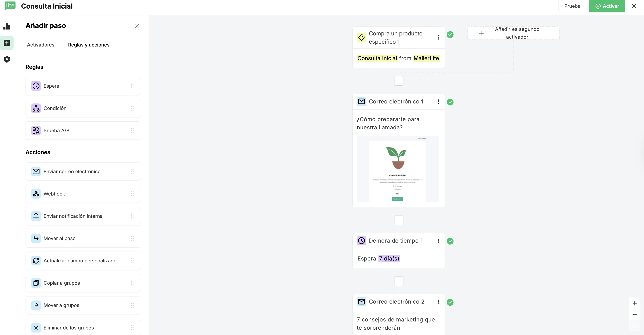Choose the Condición branching icon
The height and width of the screenshot is (335, 644).
tap(36, 108)
